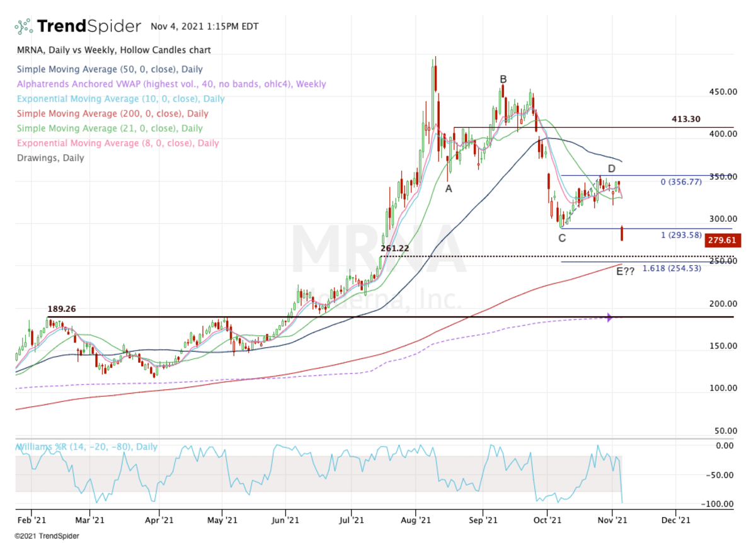
Task: Click the Williams %R indicator label
Action: point(87,447)
